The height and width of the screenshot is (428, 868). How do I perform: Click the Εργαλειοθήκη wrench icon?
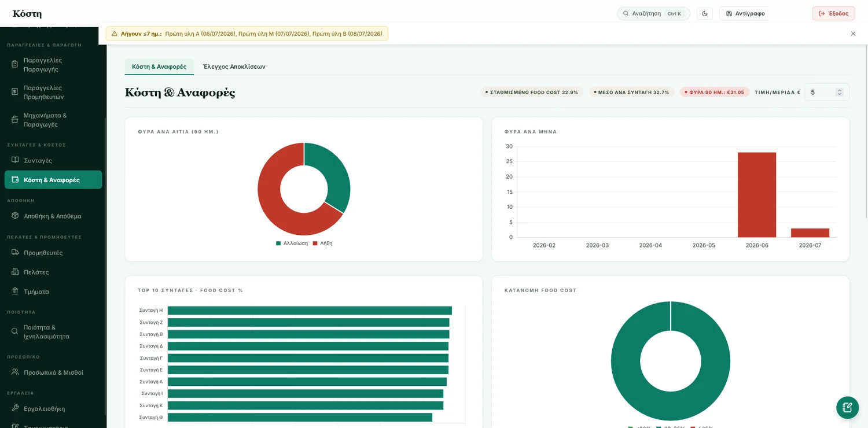tap(15, 408)
